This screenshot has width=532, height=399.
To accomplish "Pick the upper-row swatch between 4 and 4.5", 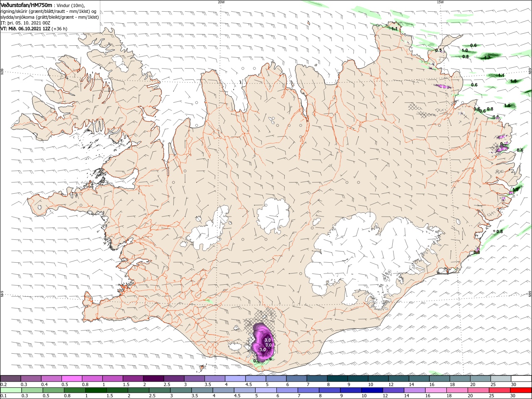I will coord(235,378).
